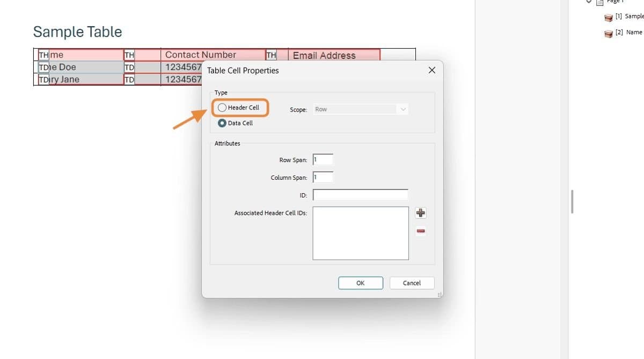Click the vertical scrollbar on the right panel
The height and width of the screenshot is (359, 644).
572,201
